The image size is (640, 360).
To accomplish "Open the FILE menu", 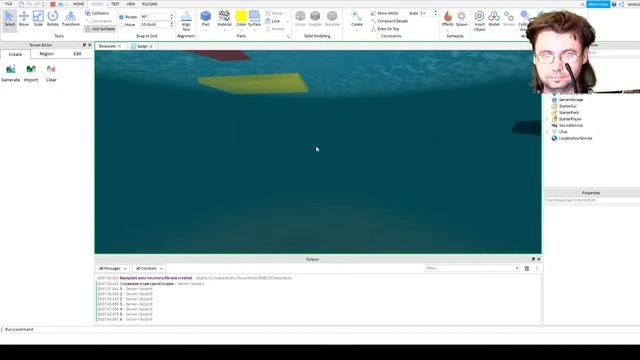I will tap(8, 4).
